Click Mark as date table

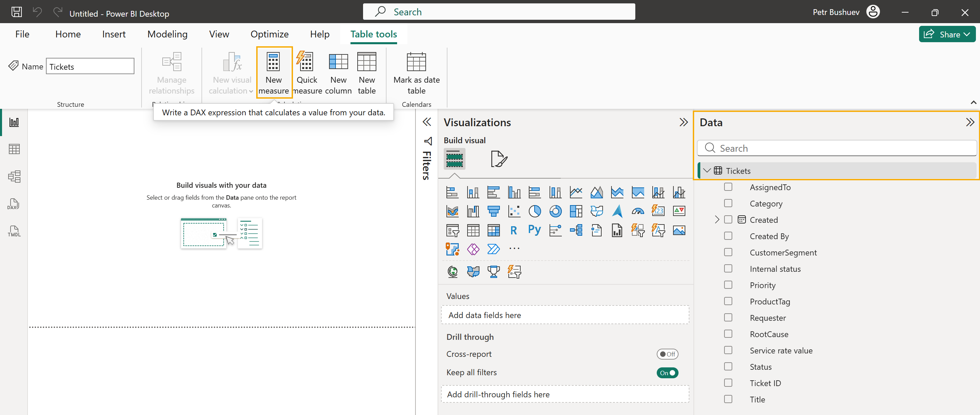tap(416, 73)
